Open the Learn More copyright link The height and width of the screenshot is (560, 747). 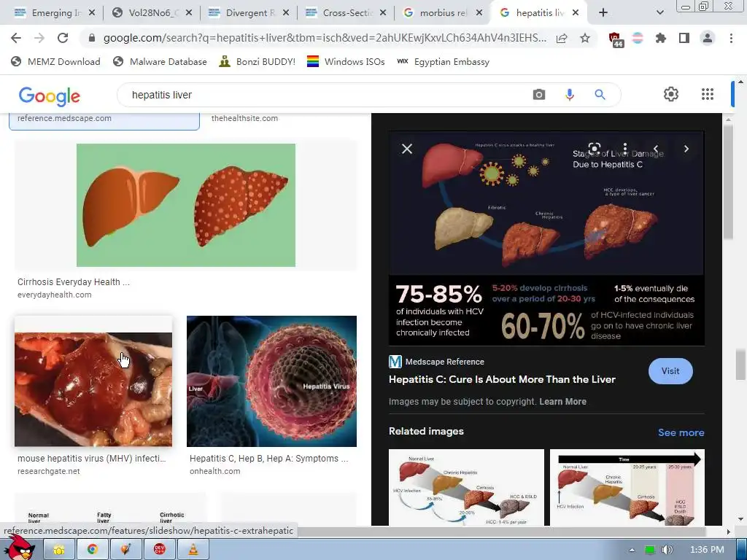[562, 402]
